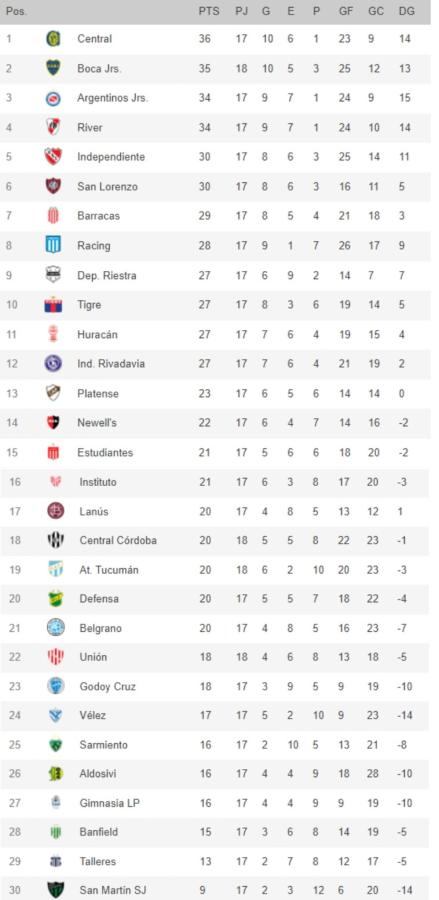Viewport: 439px width, 900px height.
Task: Click the River team crest icon
Action: point(53,127)
